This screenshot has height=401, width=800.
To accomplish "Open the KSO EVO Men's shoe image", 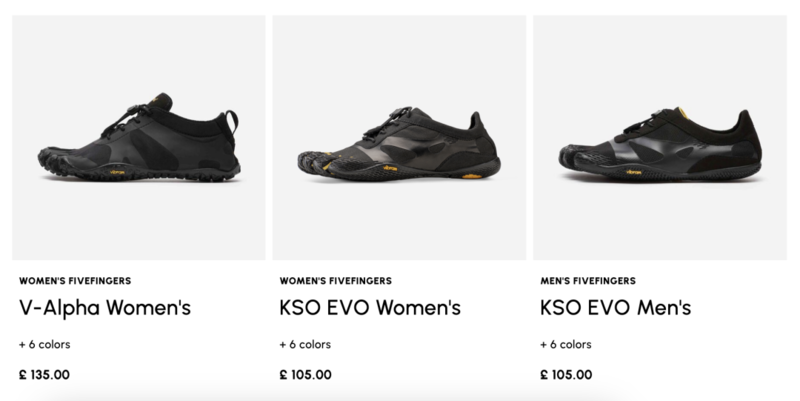I will (x=660, y=138).
